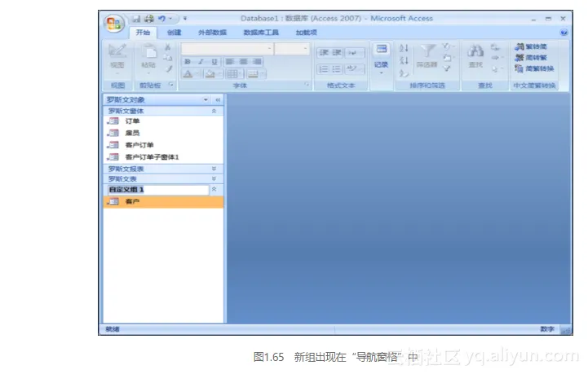Click the sort ascending icon
The image size is (588, 374).
click(404, 48)
